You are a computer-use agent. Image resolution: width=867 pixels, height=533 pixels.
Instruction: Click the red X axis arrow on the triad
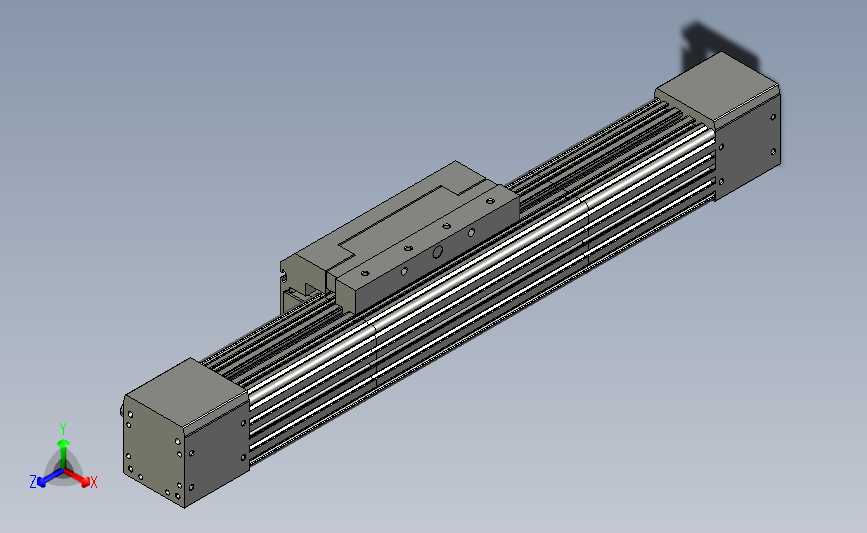click(77, 478)
